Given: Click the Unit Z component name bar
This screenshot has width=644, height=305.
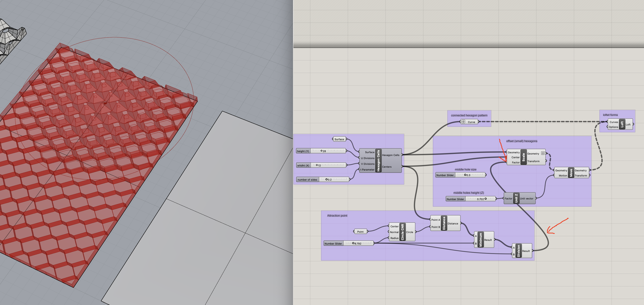Looking at the screenshot, I should coord(516,198).
